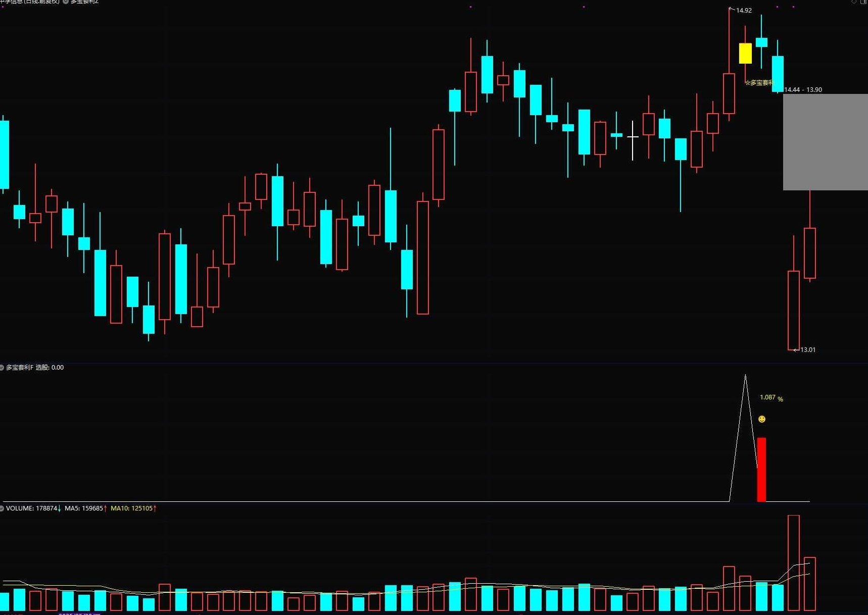The image size is (868, 615).
Task: Click the 14.44 - 13.90 price range label
Action: tap(803, 90)
